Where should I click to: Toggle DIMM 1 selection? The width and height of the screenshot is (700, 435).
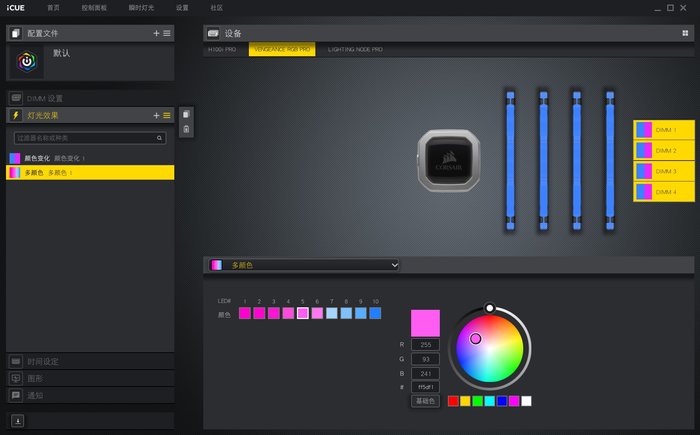[657, 130]
